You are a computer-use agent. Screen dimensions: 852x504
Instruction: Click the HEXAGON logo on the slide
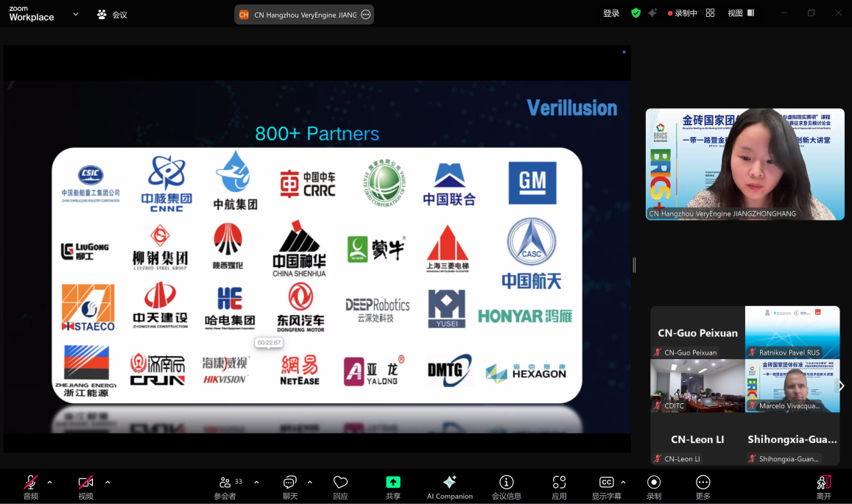click(x=526, y=372)
